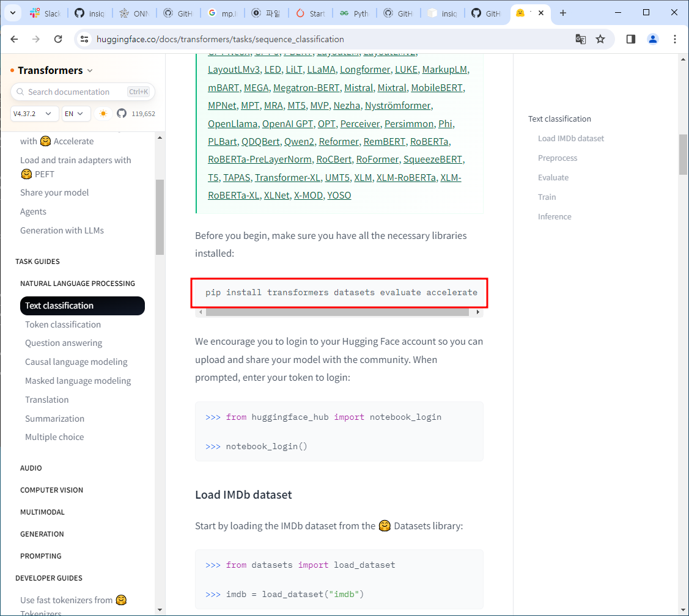The width and height of the screenshot is (689, 616).
Task: Open Summarization guide
Action: 54,418
